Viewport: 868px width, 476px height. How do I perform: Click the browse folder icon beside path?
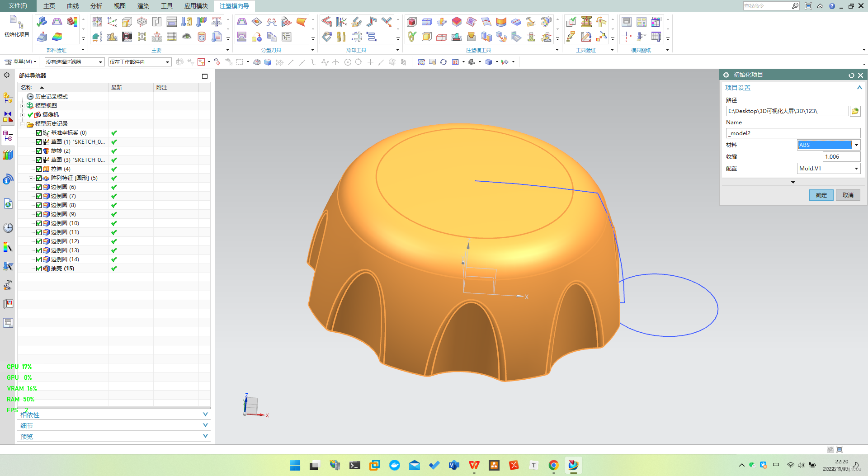(x=855, y=111)
